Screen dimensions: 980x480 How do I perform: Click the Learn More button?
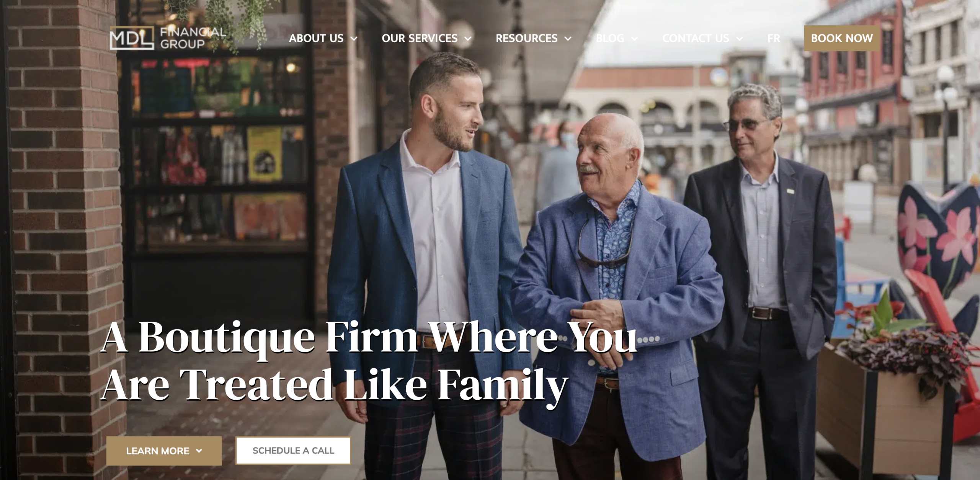(x=164, y=451)
